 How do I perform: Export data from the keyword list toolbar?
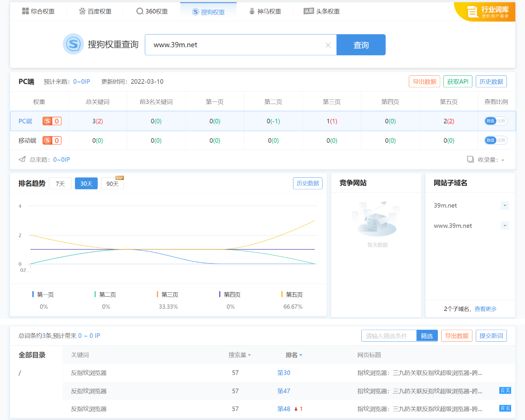point(457,336)
